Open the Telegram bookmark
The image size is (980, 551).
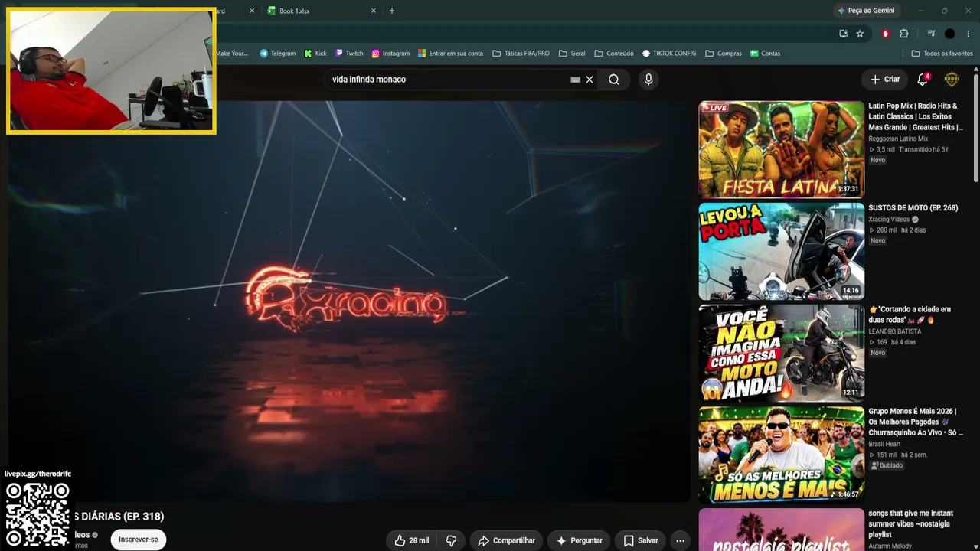[x=277, y=54]
